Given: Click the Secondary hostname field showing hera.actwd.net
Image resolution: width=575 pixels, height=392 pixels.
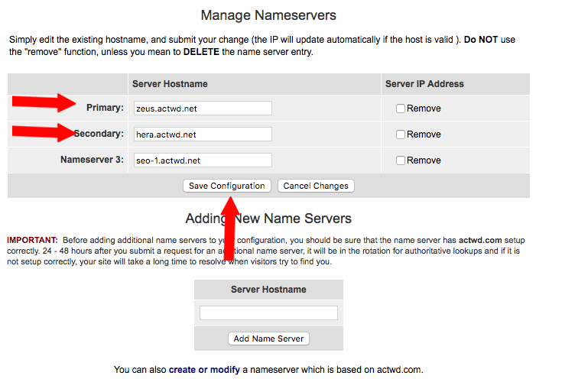Looking at the screenshot, I should tap(203, 134).
